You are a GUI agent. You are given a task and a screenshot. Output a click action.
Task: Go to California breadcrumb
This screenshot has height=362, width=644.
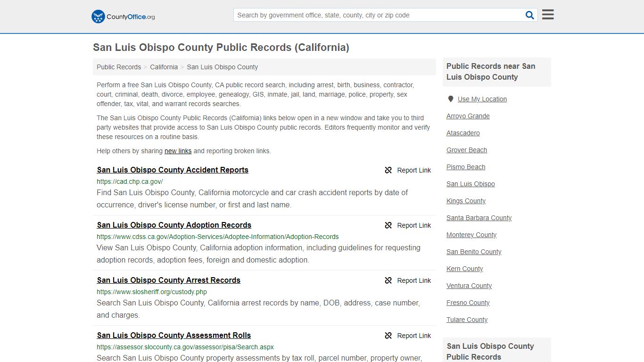click(164, 67)
